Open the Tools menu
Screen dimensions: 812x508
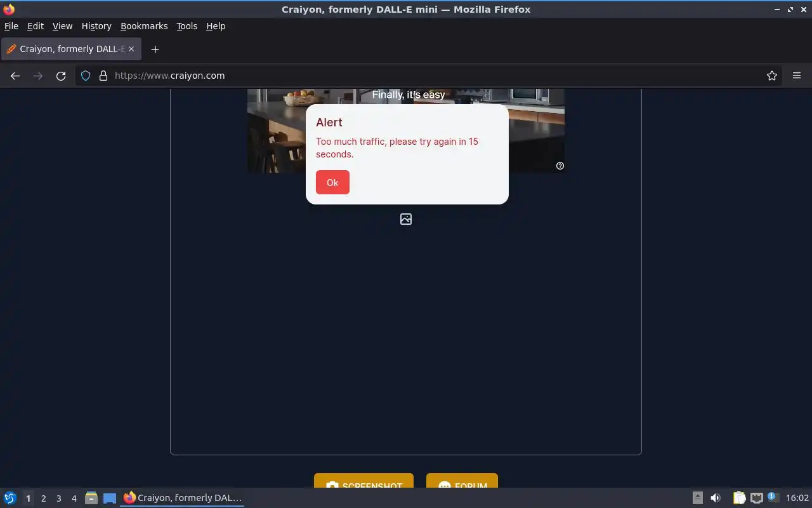pos(187,26)
